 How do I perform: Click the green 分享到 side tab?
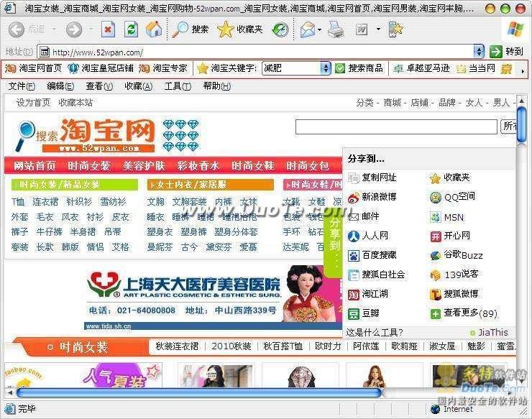click(334, 244)
